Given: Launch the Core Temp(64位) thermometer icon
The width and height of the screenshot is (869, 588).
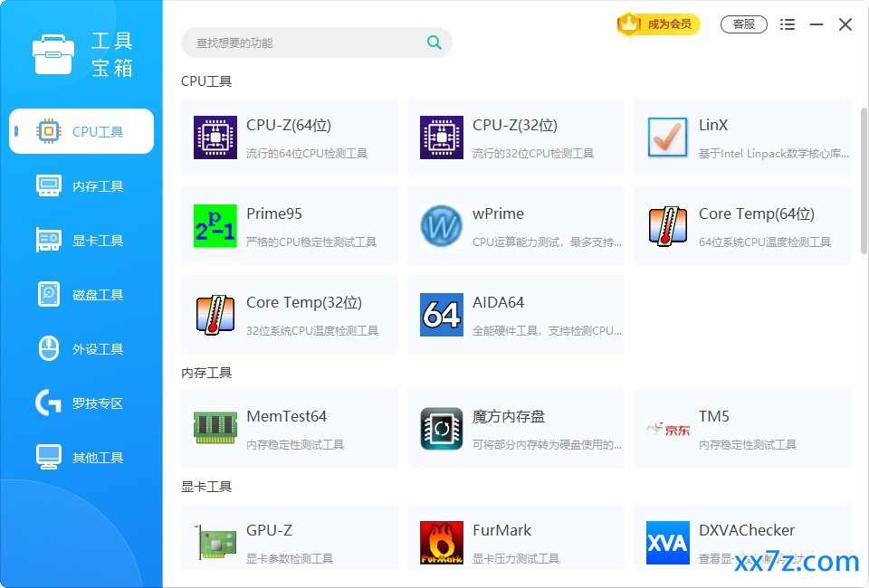Looking at the screenshot, I should pyautogui.click(x=667, y=226).
